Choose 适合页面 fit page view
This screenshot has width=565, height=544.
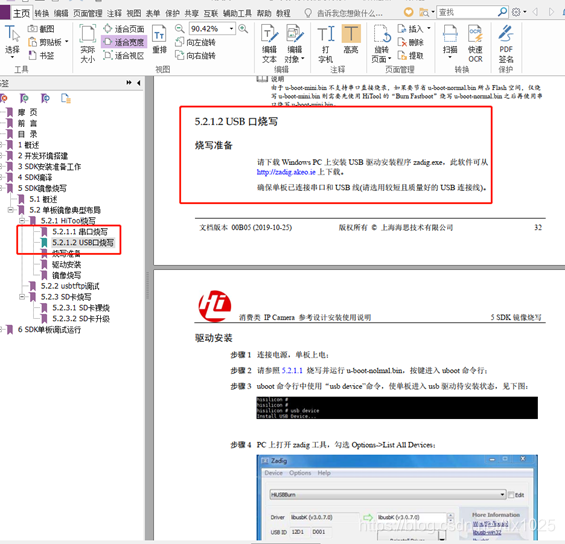(124, 29)
